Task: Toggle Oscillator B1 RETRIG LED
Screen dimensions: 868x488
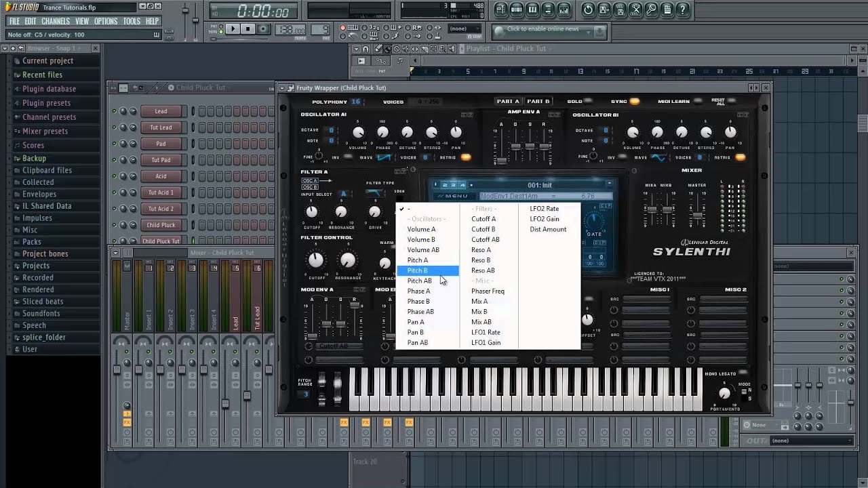Action: [x=740, y=157]
